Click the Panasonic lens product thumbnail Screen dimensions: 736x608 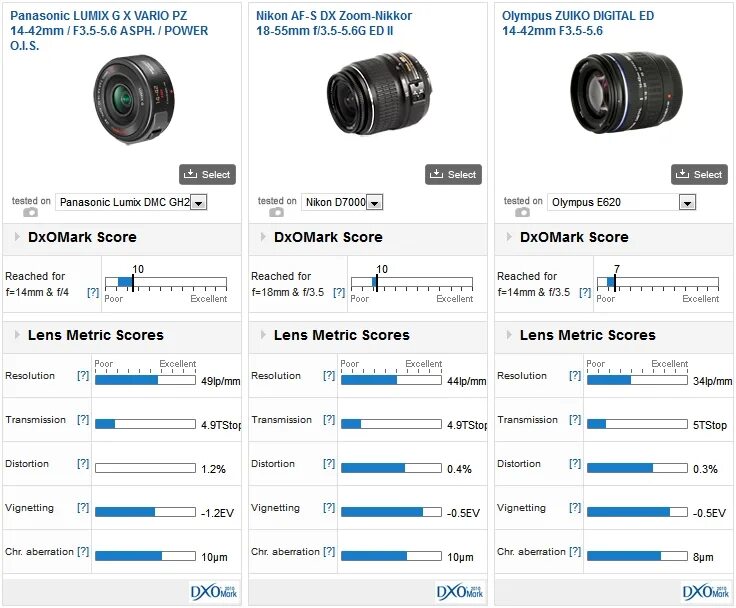(134, 100)
